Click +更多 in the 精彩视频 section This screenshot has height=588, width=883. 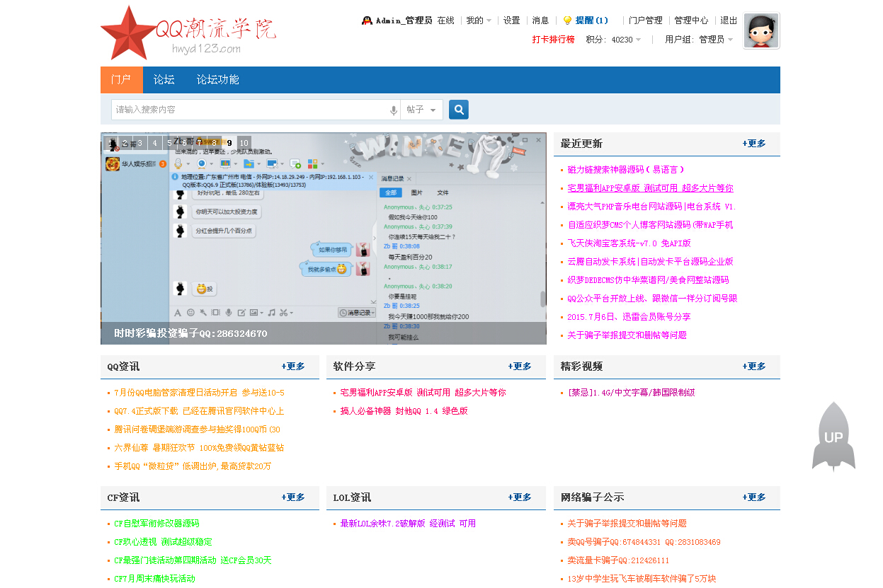tap(754, 367)
